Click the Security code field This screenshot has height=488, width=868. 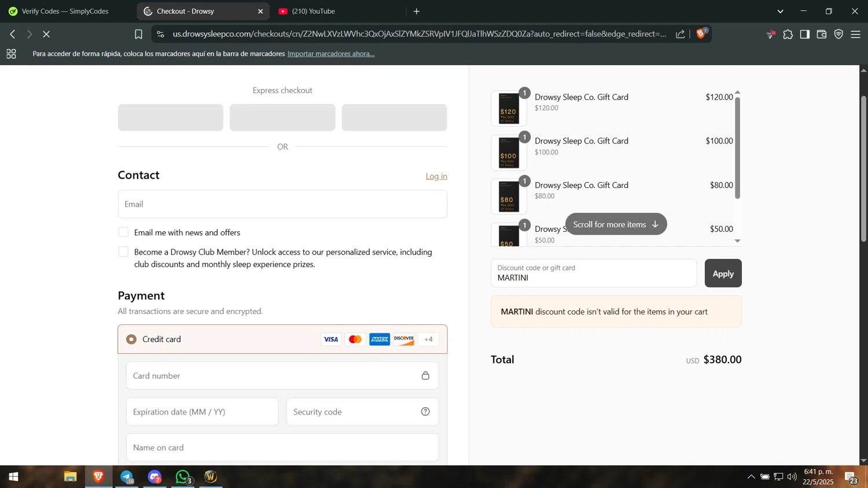pos(363,412)
